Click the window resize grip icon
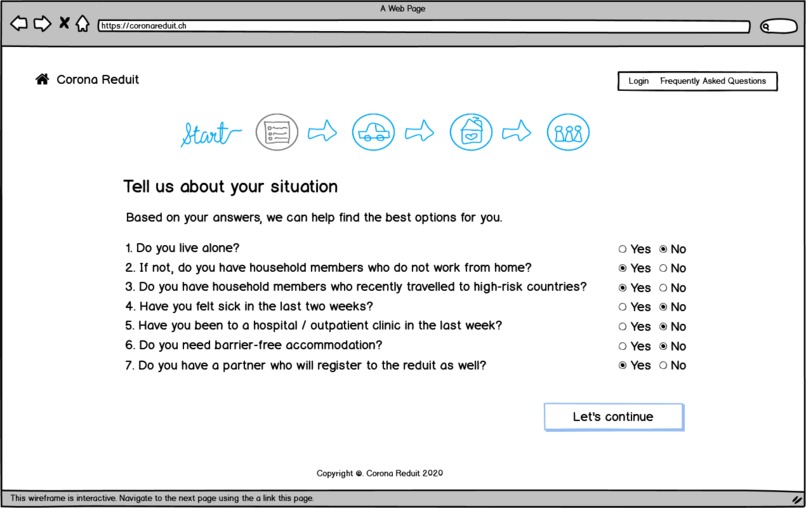The height and width of the screenshot is (508, 806). click(797, 499)
